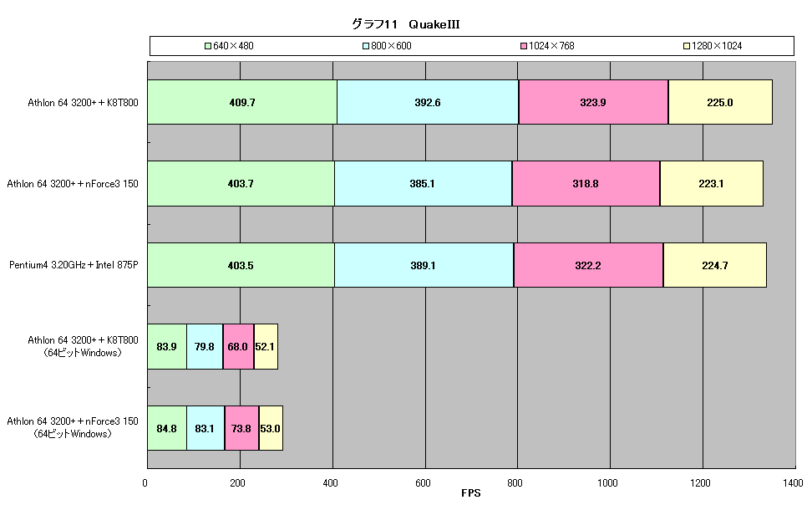This screenshot has height=505, width=812.
Task: Select the 225.0 bar segment
Action: pyautogui.click(x=720, y=102)
